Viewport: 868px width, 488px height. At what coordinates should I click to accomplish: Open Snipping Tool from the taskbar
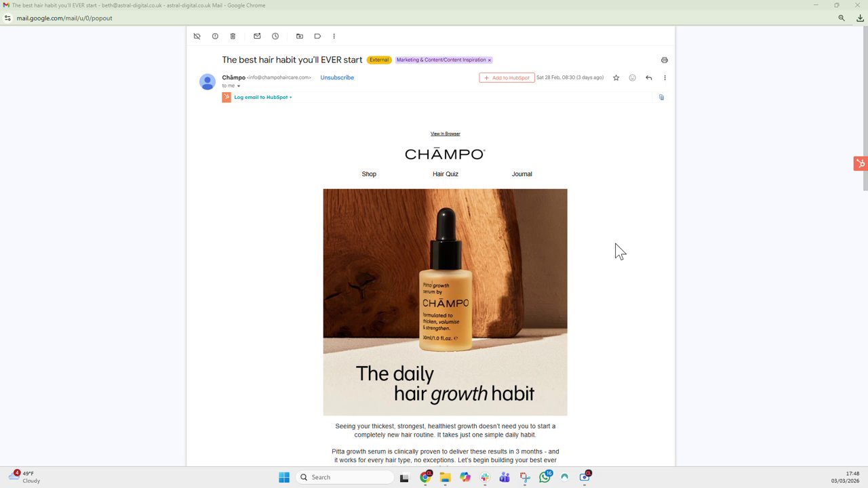click(x=525, y=477)
